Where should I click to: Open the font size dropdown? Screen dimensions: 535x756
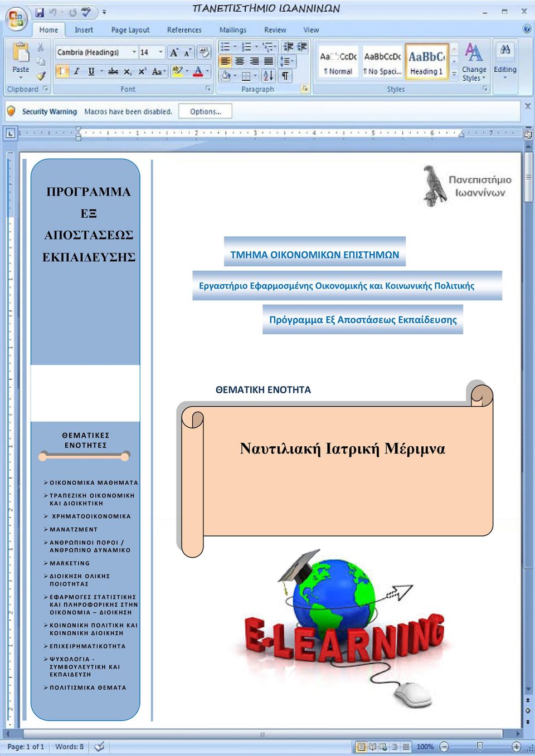(x=161, y=52)
